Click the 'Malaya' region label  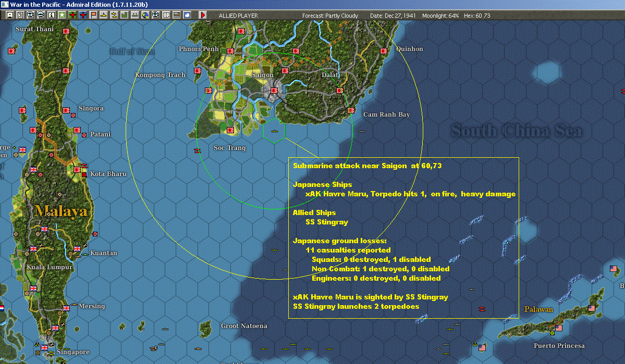[60, 211]
